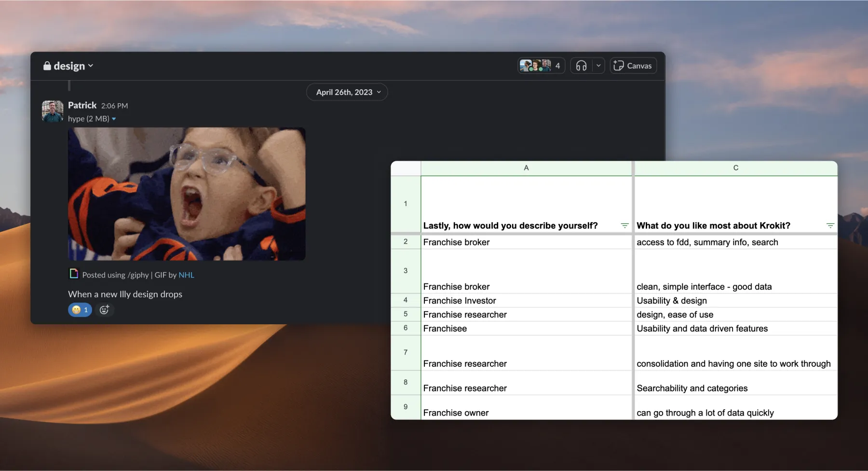Click 'design, ease of use' cell
Viewport: 868px width, 471px height.
coord(736,314)
